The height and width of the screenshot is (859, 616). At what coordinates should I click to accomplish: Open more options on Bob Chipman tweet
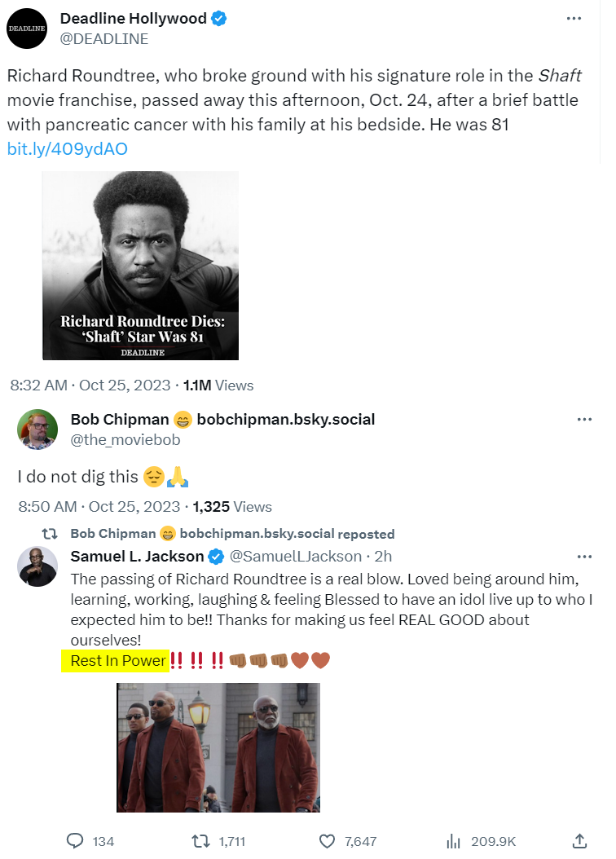583,419
